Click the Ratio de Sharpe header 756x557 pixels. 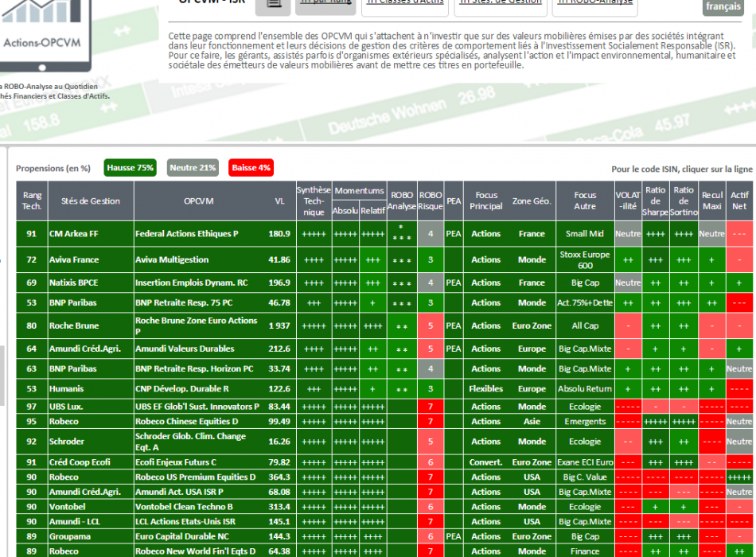(x=655, y=201)
